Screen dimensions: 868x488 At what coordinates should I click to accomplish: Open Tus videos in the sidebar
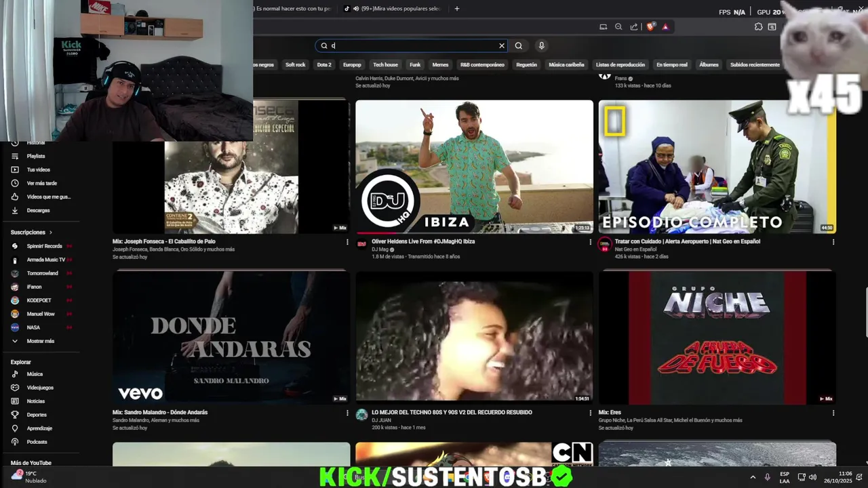(38, 169)
